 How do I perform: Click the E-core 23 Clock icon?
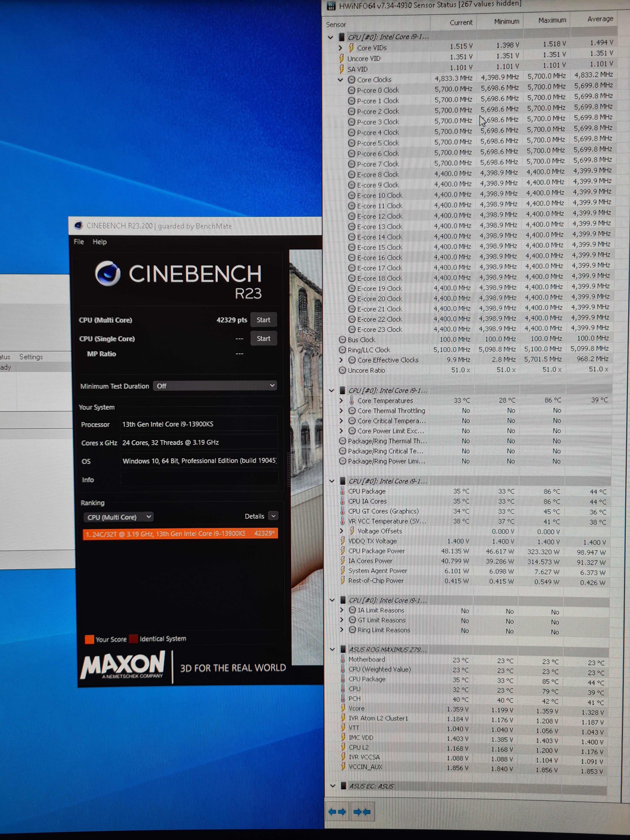pyautogui.click(x=352, y=330)
